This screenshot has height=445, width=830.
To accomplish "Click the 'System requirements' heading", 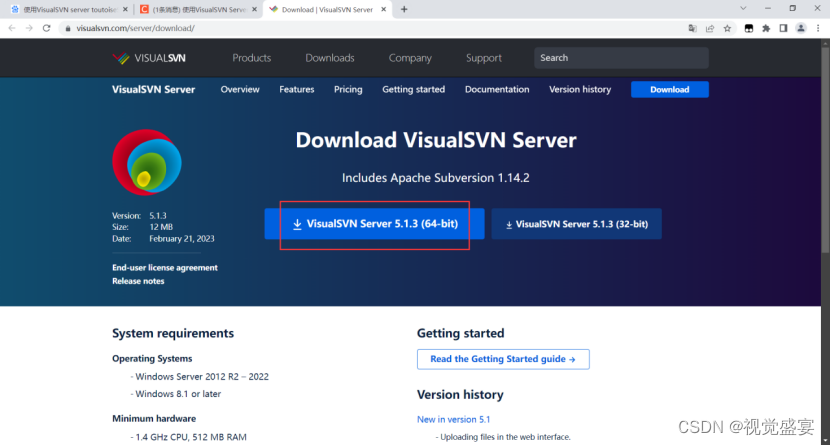I will click(x=173, y=333).
